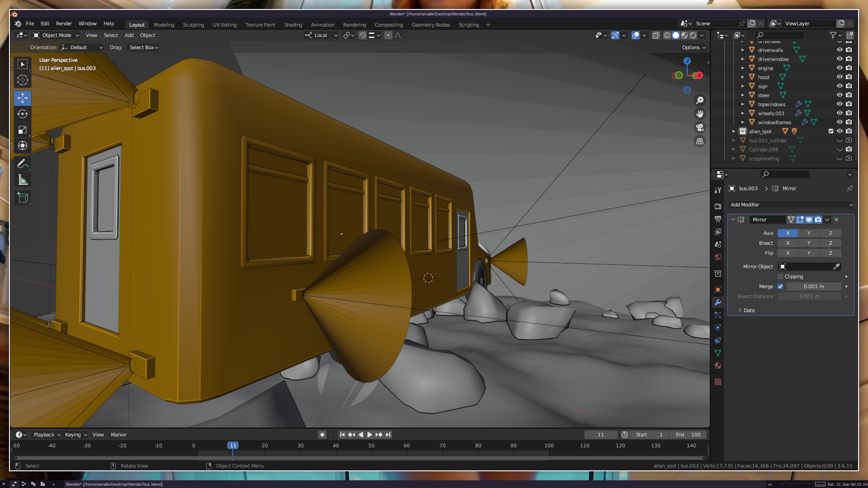868x488 pixels.
Task: Select the Measure tool
Action: (23, 180)
